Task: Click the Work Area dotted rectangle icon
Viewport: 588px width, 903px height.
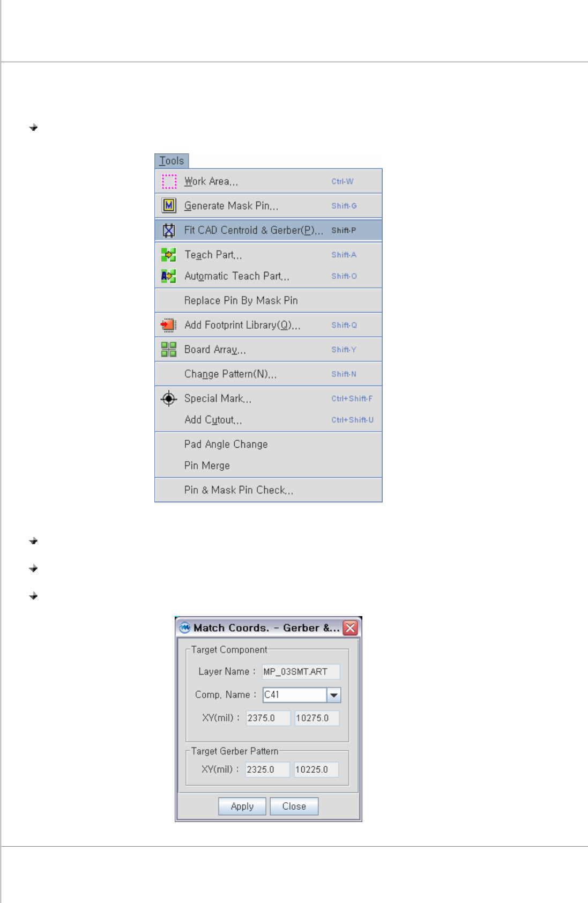Action: pyautogui.click(x=169, y=181)
